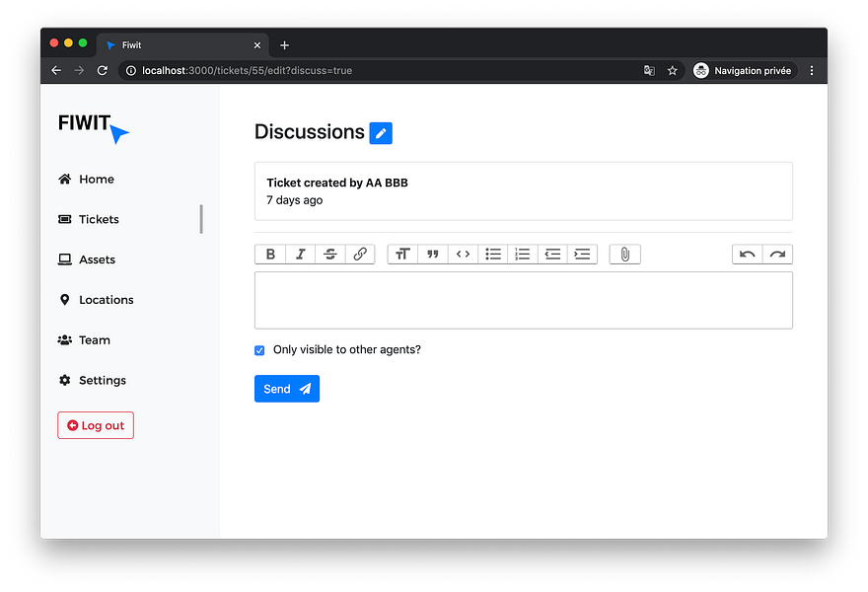Viewport: 868px width, 592px height.
Task: Click the Navigation privée incognito badge
Action: pyautogui.click(x=744, y=70)
